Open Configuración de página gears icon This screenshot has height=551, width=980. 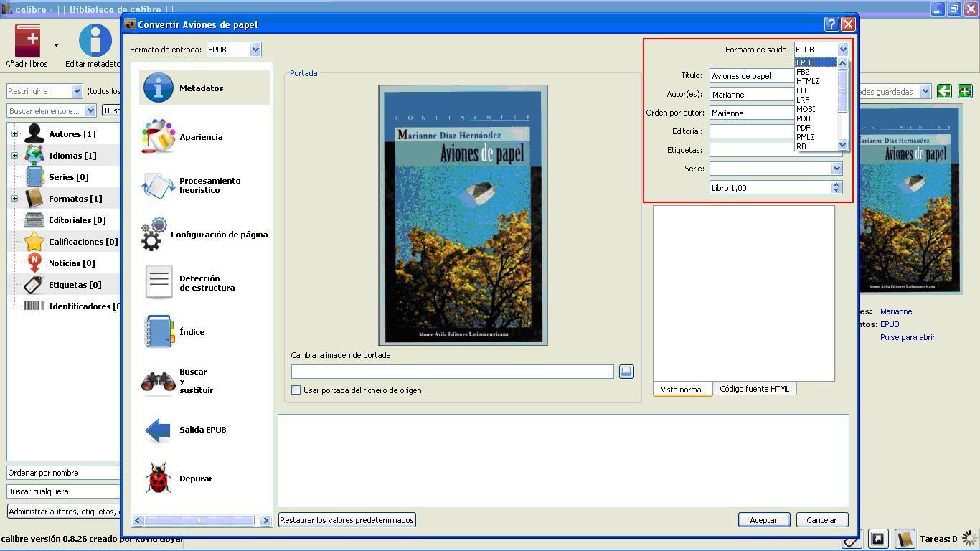click(154, 235)
